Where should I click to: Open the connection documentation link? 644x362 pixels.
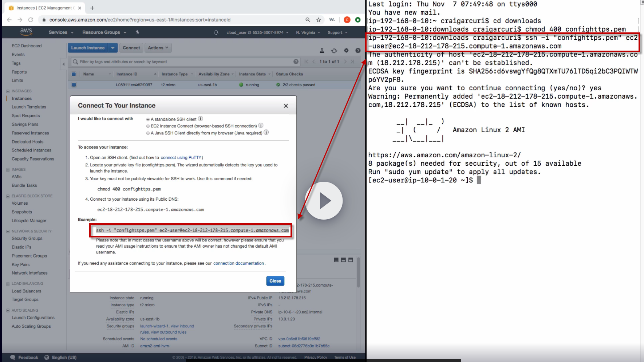(x=238, y=263)
